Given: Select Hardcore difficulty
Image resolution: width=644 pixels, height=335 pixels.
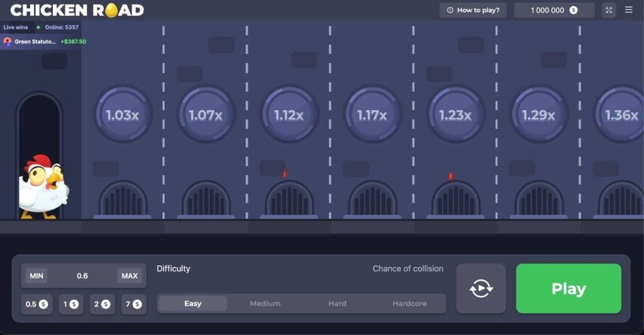Looking at the screenshot, I should coord(409,304).
